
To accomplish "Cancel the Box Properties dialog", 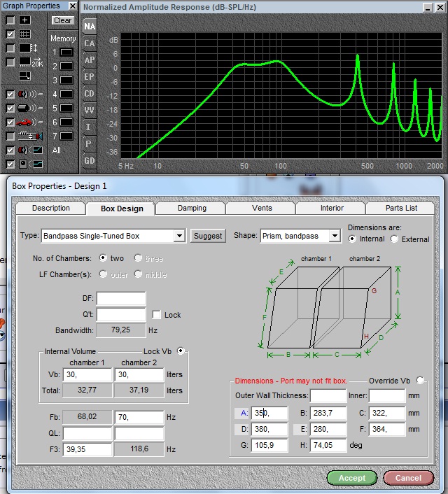I will pos(408,478).
